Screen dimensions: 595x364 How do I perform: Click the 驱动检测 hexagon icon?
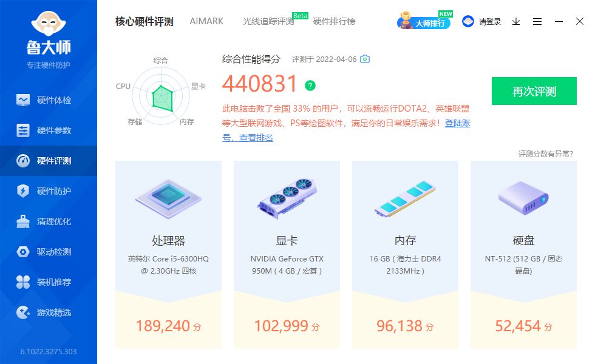[23, 252]
